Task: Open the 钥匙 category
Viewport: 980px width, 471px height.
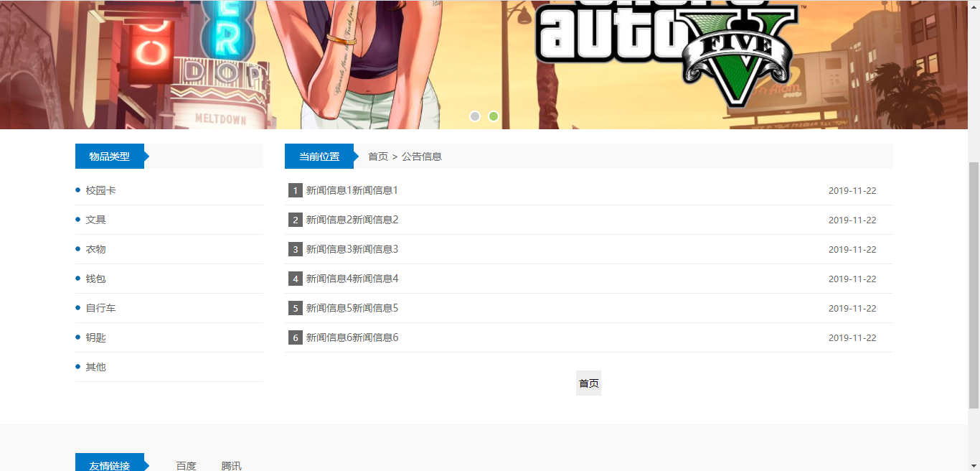Action: click(95, 337)
